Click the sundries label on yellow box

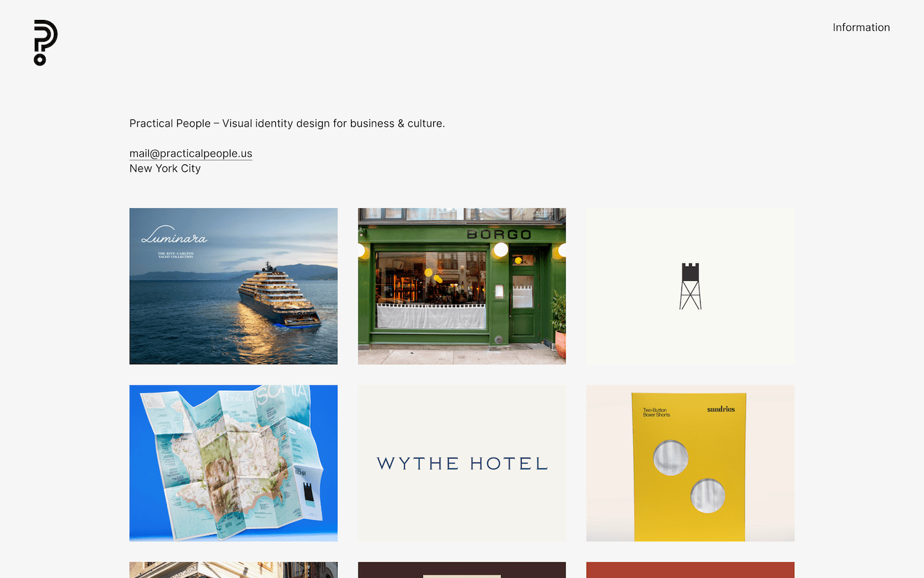[x=721, y=409]
